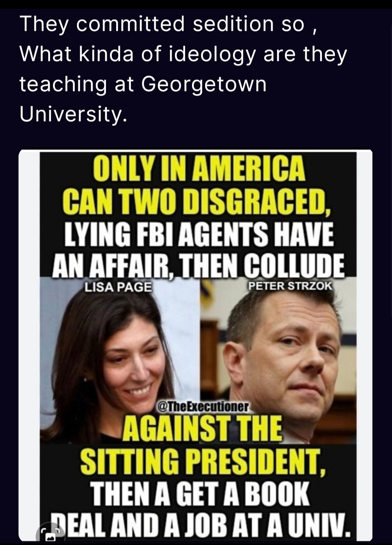Tap the 'University.' last line of post
Image resolution: width=392 pixels, height=545 pixels.
73,114
